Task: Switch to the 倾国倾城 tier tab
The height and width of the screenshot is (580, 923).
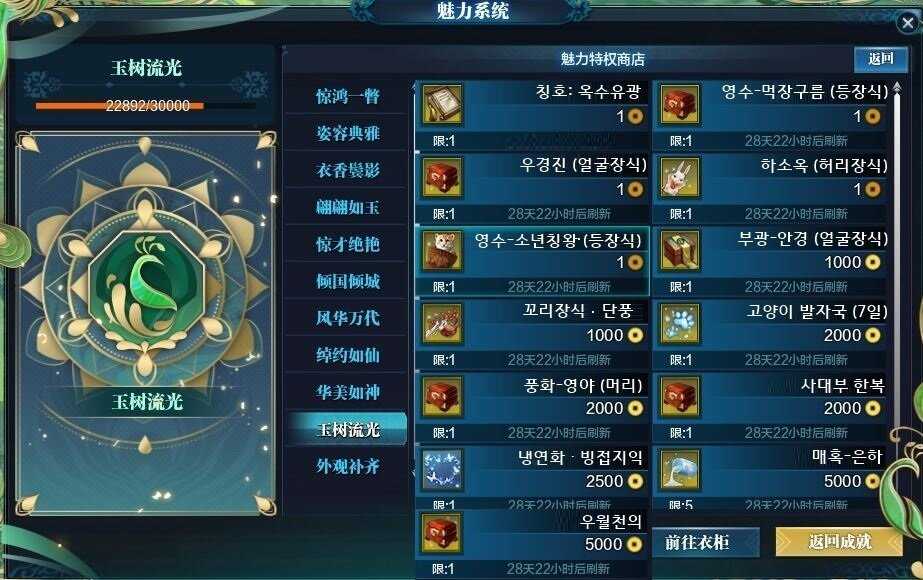Action: 347,281
